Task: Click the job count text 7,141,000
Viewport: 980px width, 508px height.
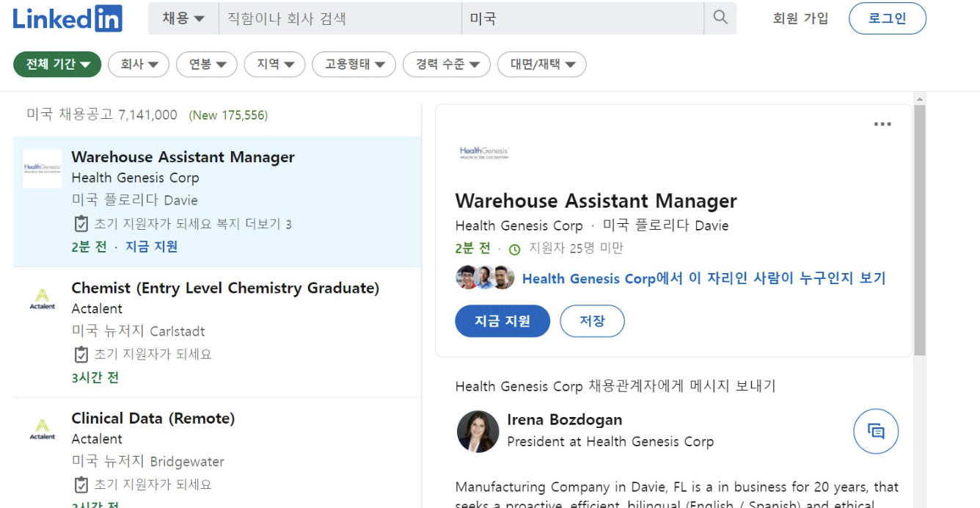Action: coord(147,115)
